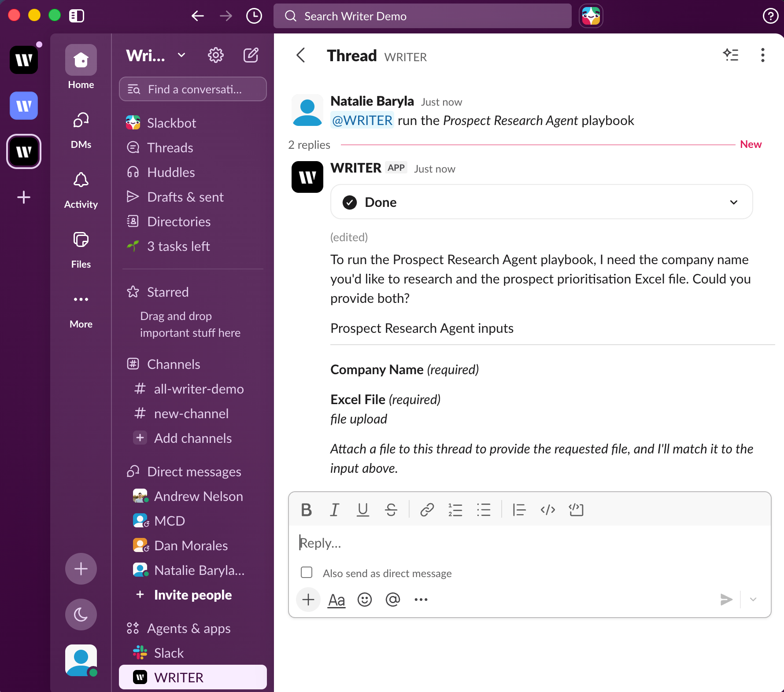Open the Files tab
Viewport: 784px width, 692px height.
pos(81,250)
